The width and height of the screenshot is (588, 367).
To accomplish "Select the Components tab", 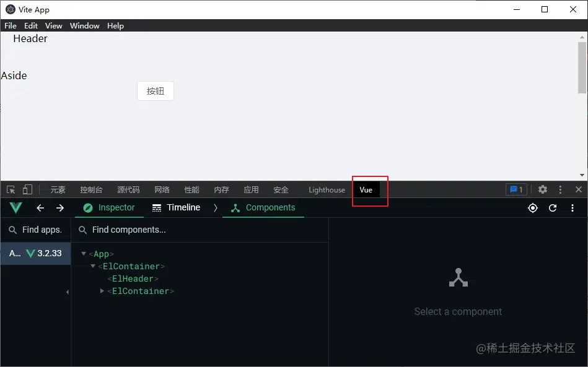I will pos(263,207).
